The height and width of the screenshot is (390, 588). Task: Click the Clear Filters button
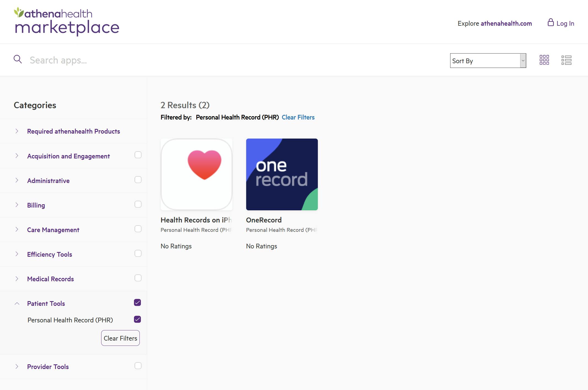click(120, 338)
